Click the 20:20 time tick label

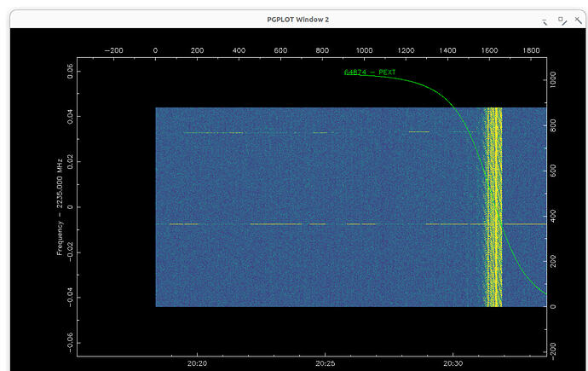[197, 363]
